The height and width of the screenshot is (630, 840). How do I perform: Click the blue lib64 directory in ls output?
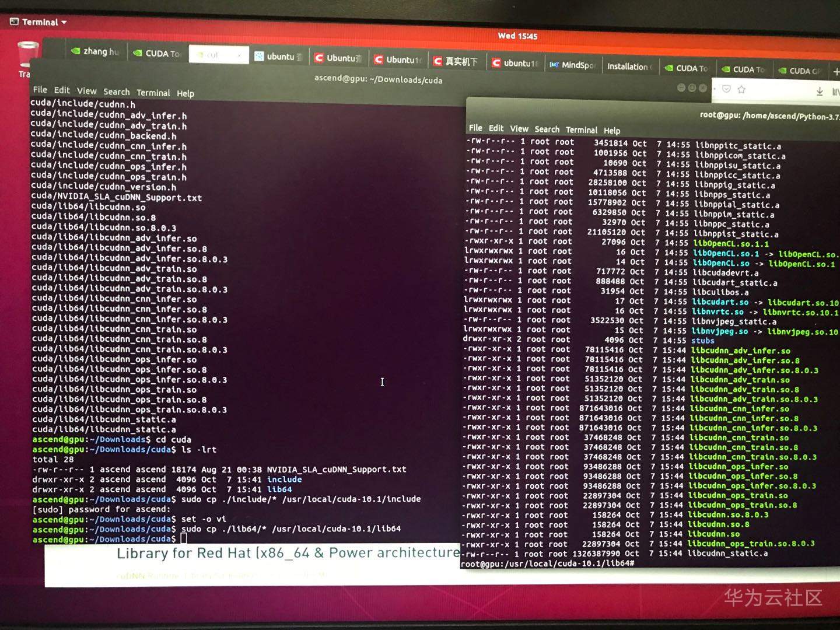tap(279, 489)
